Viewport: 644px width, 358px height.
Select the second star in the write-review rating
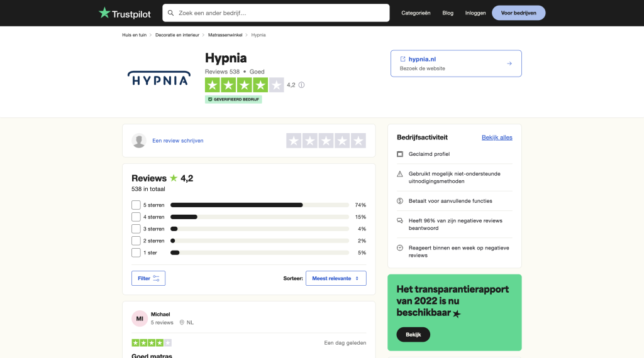[x=309, y=141]
